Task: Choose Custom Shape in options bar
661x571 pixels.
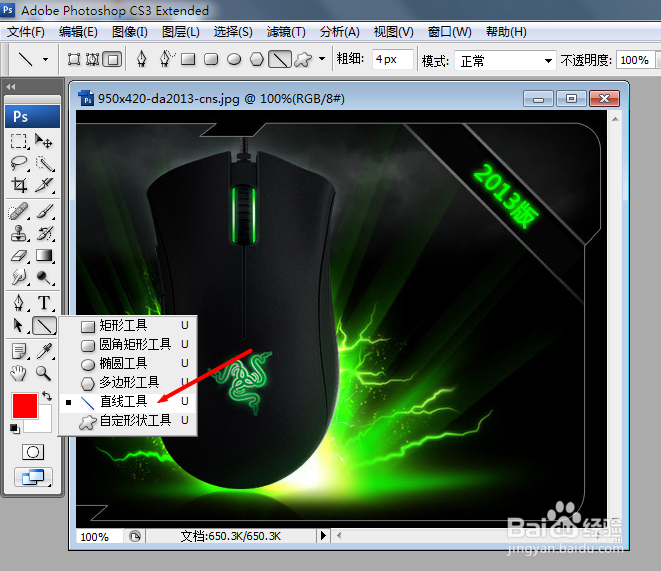Action: [x=303, y=59]
